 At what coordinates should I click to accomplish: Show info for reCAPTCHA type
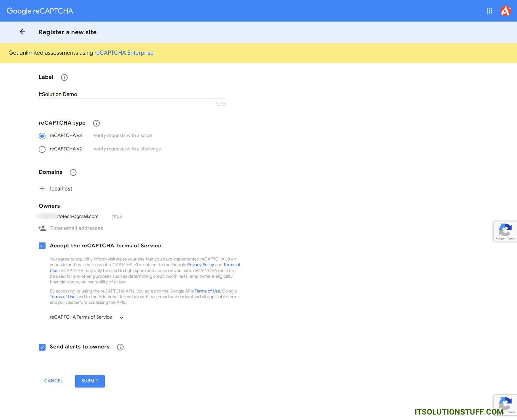96,123
